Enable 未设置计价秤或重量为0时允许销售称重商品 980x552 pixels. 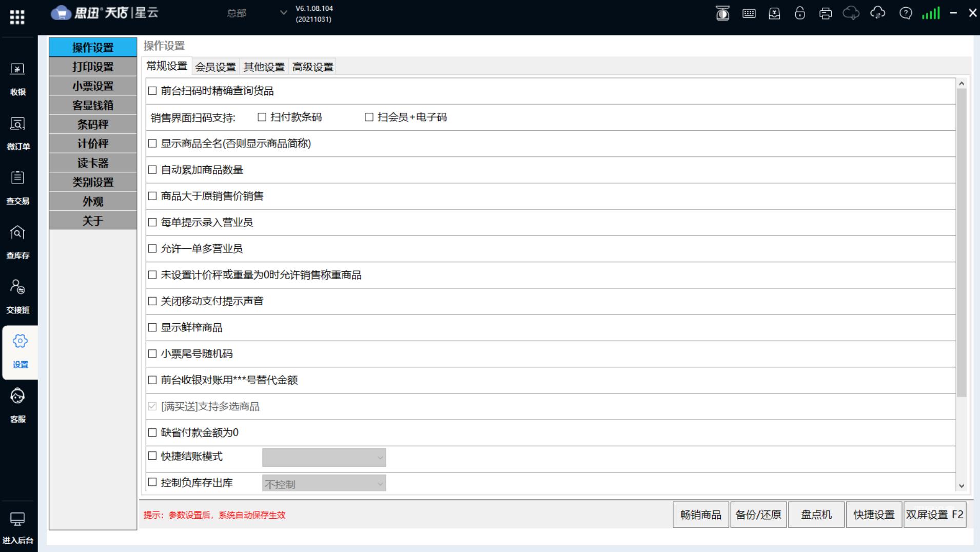(x=152, y=274)
